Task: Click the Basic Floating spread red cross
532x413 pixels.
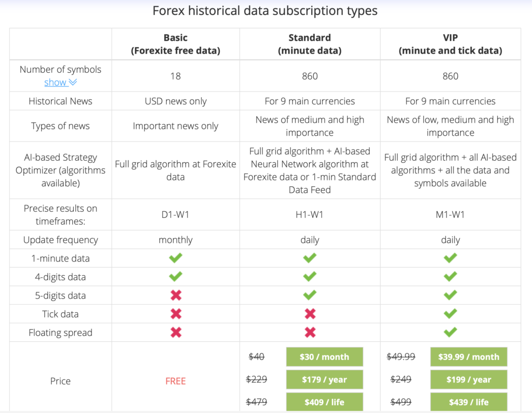Action: pos(176,332)
